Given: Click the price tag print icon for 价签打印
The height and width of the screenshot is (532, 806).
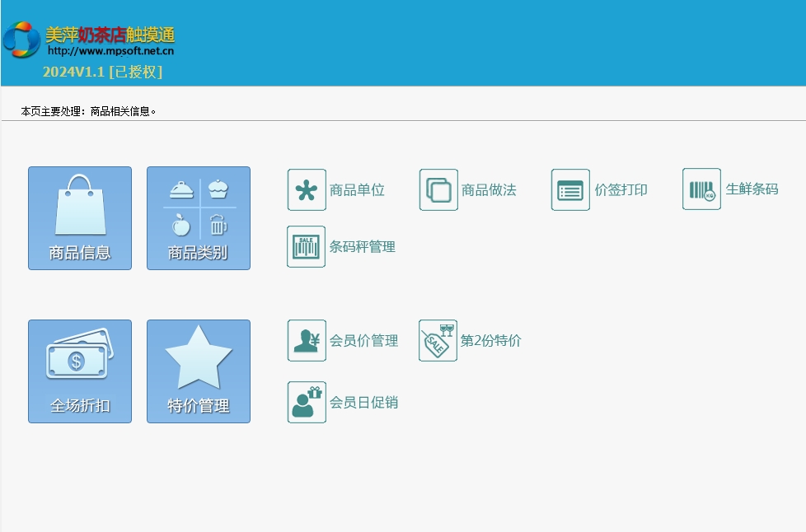Looking at the screenshot, I should pyautogui.click(x=570, y=190).
